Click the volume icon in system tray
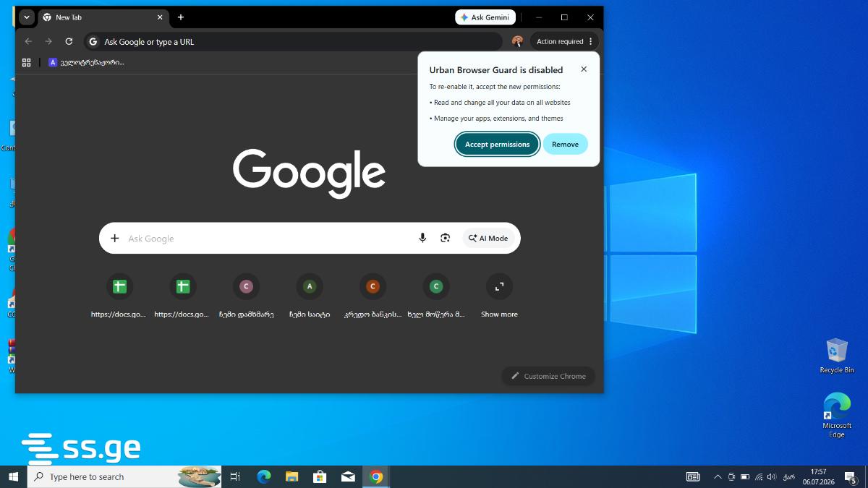The height and width of the screenshot is (488, 868). (x=772, y=476)
